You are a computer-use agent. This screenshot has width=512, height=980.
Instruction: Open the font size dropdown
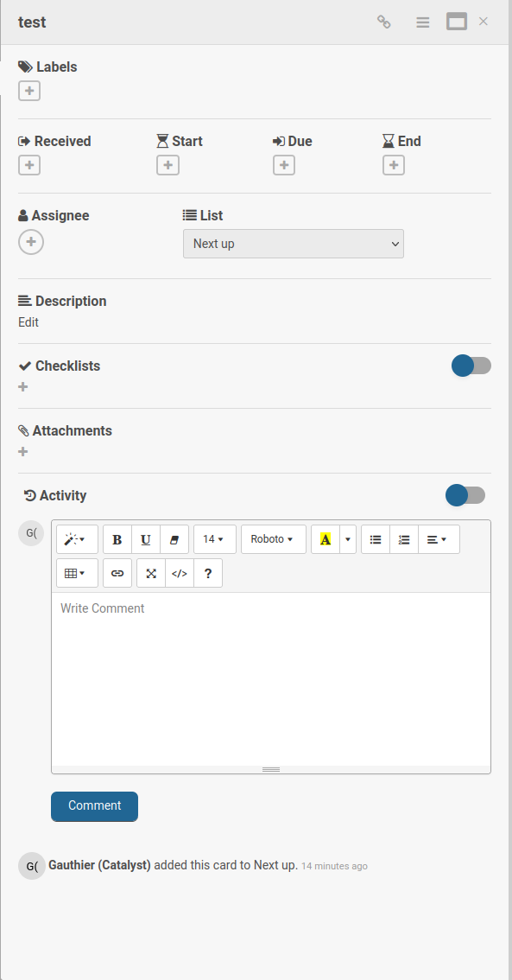(x=214, y=538)
